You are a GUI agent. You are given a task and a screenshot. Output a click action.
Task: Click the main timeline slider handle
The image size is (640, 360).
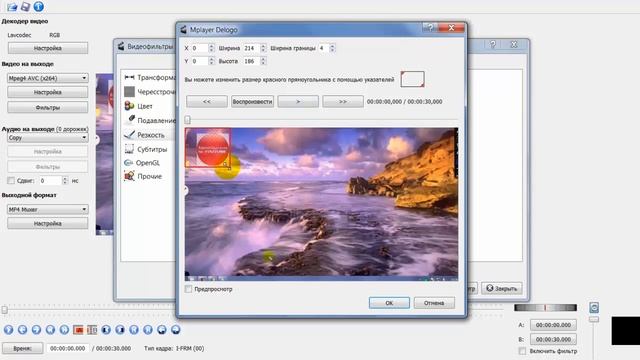(x=4, y=310)
